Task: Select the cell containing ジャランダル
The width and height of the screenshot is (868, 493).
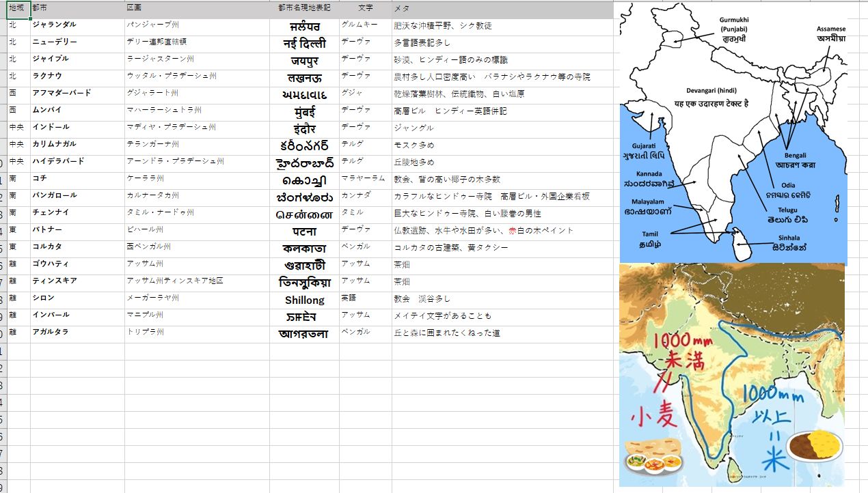Action: click(77, 27)
